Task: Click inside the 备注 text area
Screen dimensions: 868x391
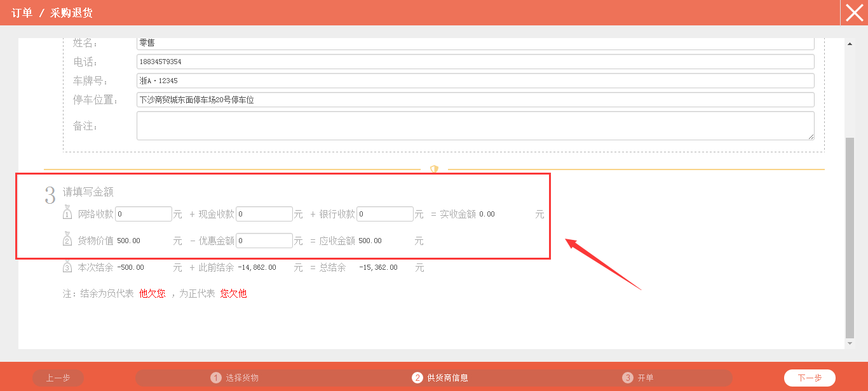Action: click(475, 126)
